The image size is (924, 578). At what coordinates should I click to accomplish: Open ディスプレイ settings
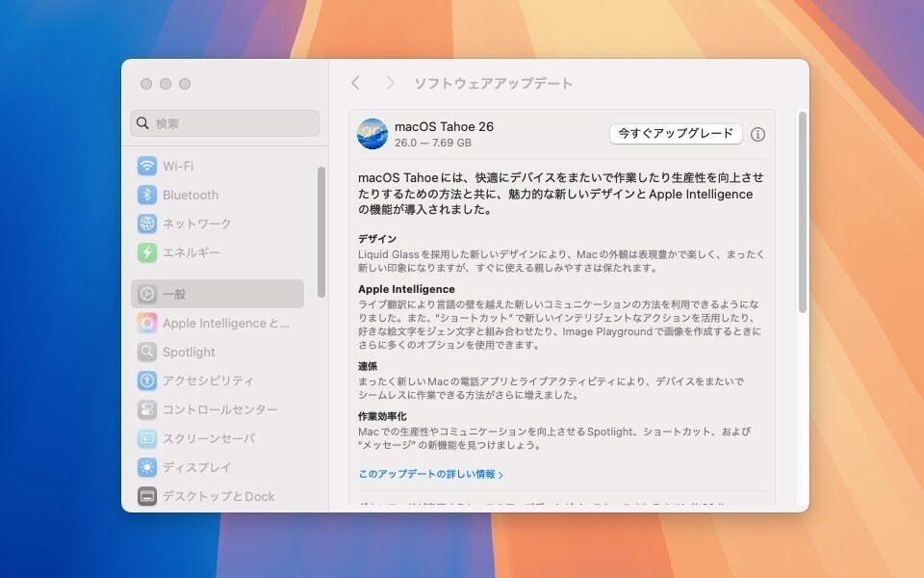(x=196, y=467)
